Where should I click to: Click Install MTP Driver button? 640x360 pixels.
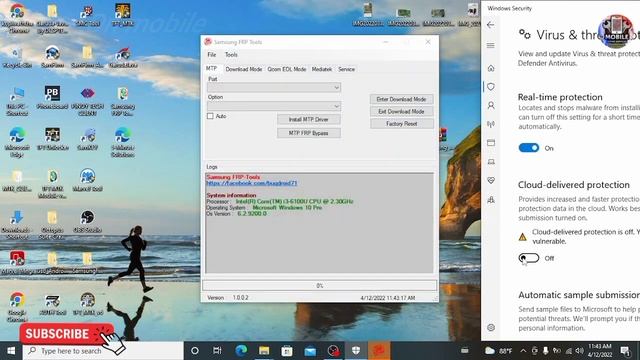(x=309, y=119)
